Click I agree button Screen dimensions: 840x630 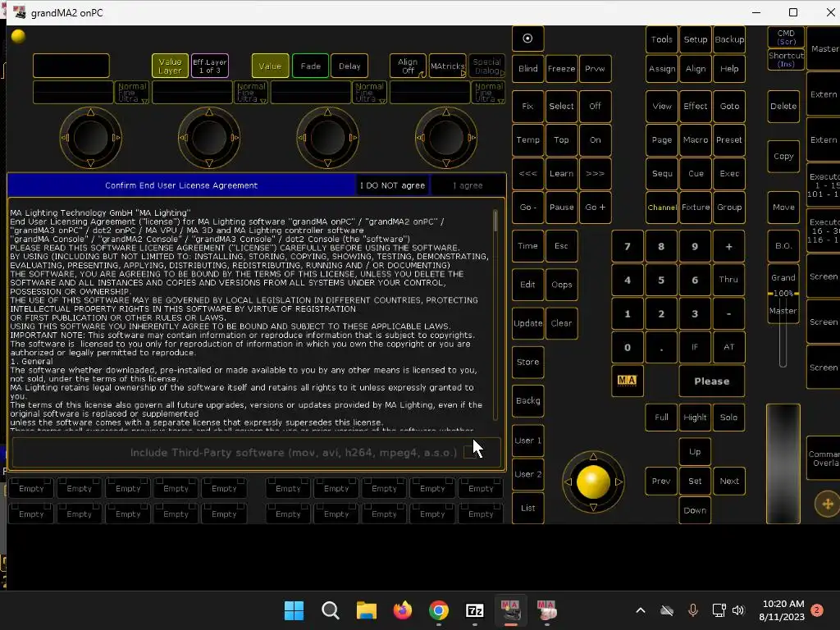(468, 185)
